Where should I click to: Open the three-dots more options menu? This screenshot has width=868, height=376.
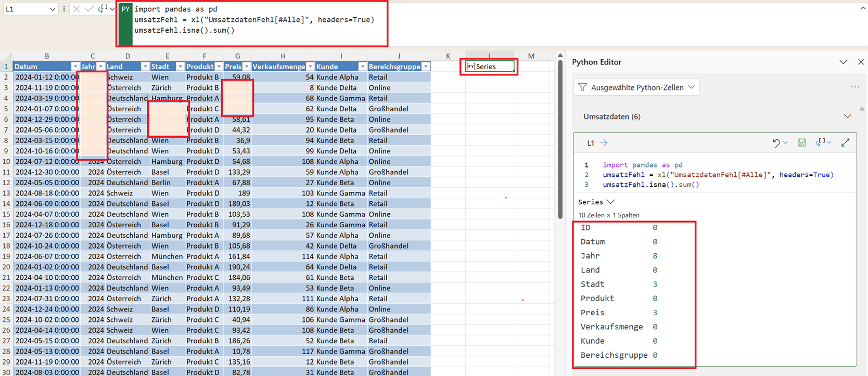coord(855,87)
